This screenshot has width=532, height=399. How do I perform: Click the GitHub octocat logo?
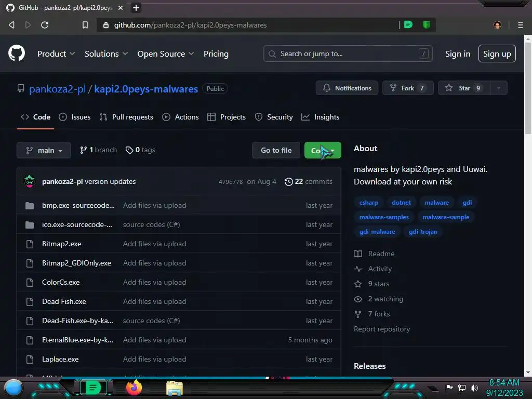pyautogui.click(x=16, y=54)
